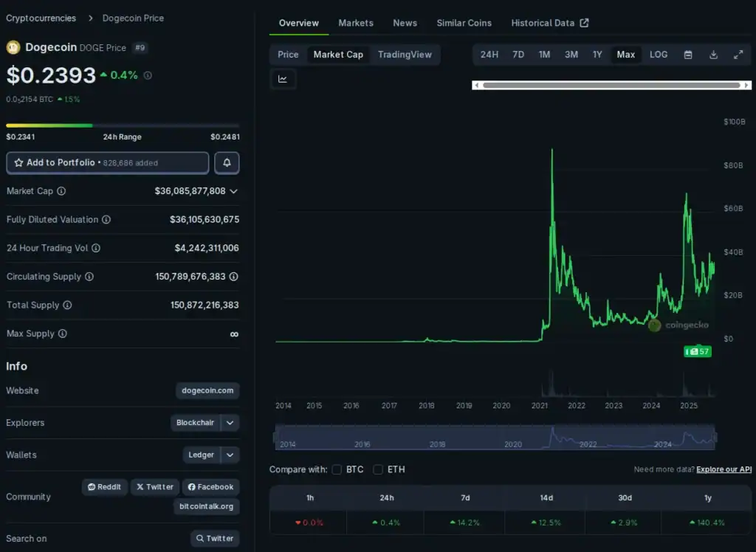Click the $4,242,311,006 trading volume value
The width and height of the screenshot is (756, 552).
(x=207, y=248)
